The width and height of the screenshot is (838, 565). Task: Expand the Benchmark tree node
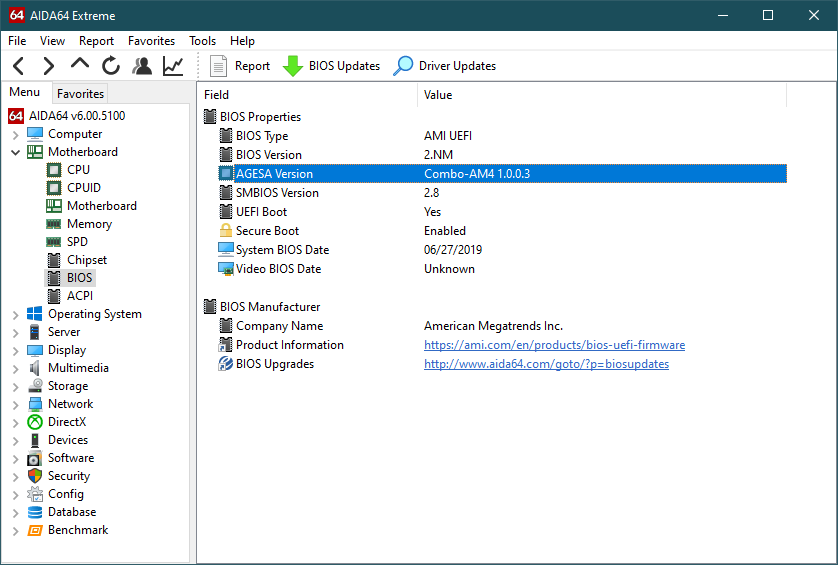pos(16,530)
